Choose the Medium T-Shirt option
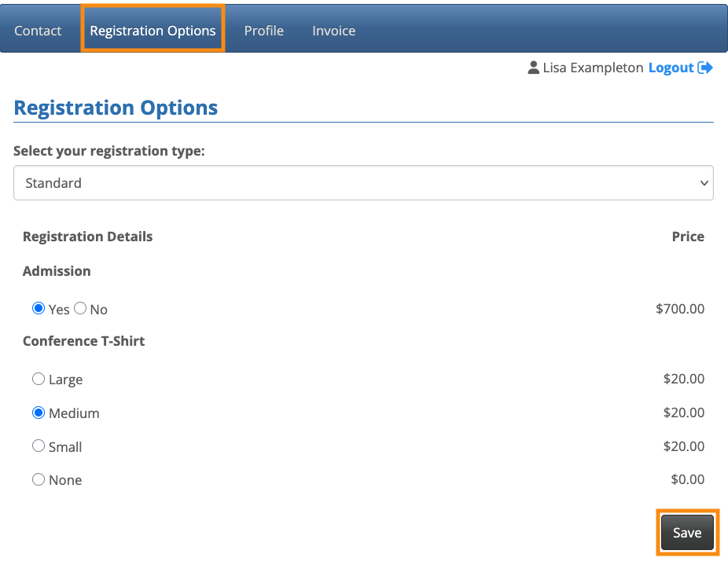 (x=39, y=413)
